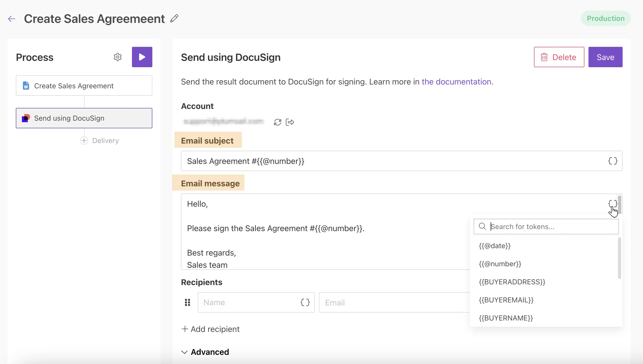Click the recipient Email field
Viewport: 643px width, 364px height.
[394, 302]
